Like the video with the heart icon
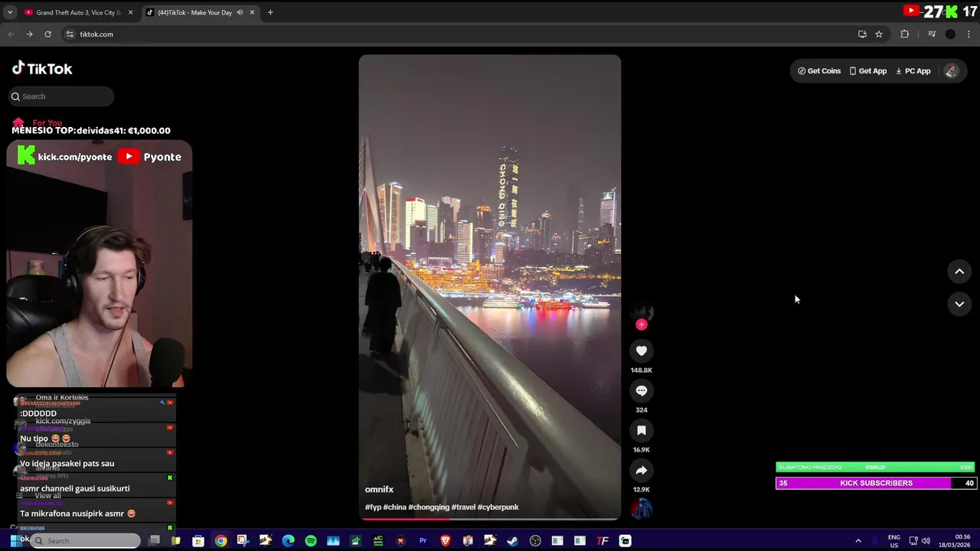This screenshot has width=980, height=551. point(642,350)
